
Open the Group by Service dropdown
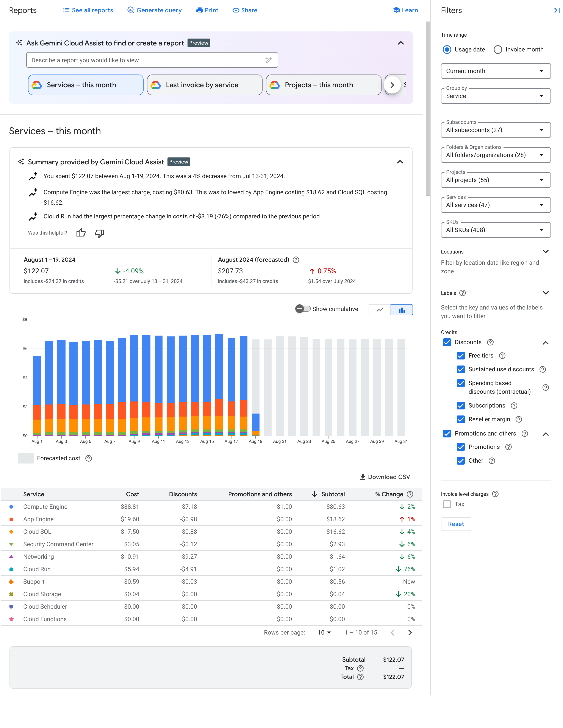pyautogui.click(x=496, y=96)
